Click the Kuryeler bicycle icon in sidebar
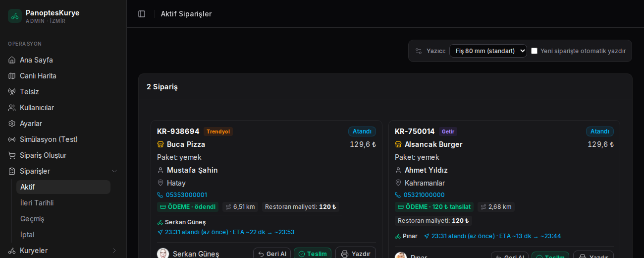 pos(12,251)
